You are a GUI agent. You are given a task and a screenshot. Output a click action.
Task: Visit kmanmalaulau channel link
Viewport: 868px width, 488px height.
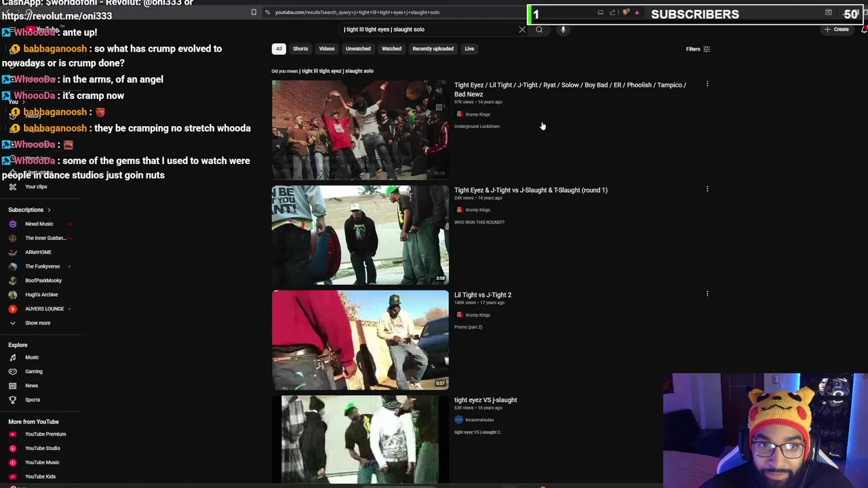[479, 420]
